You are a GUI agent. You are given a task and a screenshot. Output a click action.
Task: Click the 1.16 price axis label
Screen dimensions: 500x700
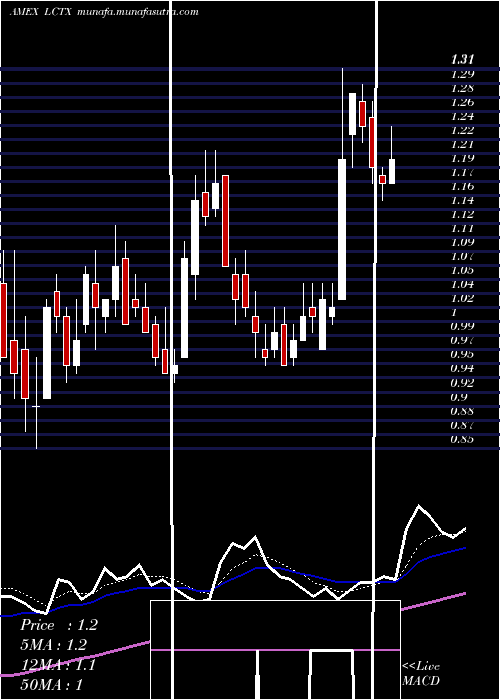click(462, 186)
